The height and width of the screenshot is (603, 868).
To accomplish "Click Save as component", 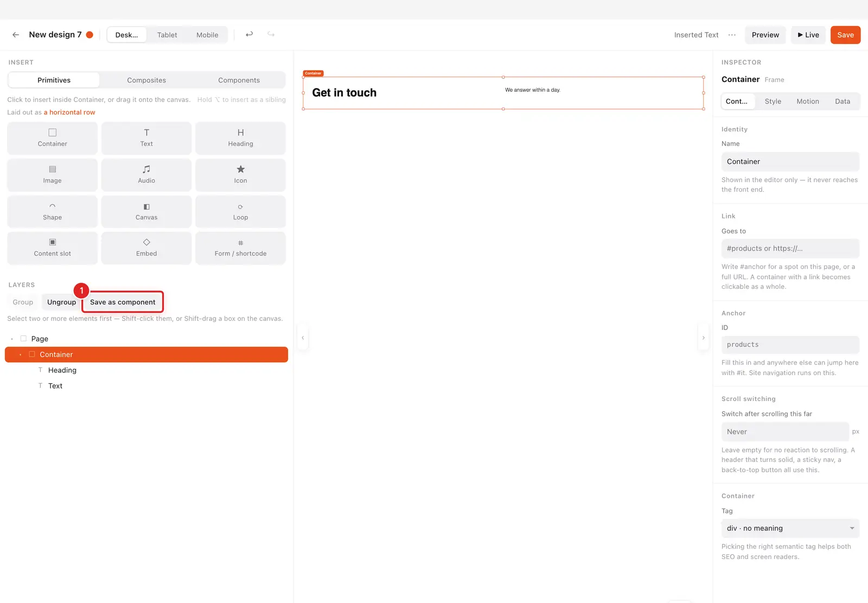I will pos(123,302).
